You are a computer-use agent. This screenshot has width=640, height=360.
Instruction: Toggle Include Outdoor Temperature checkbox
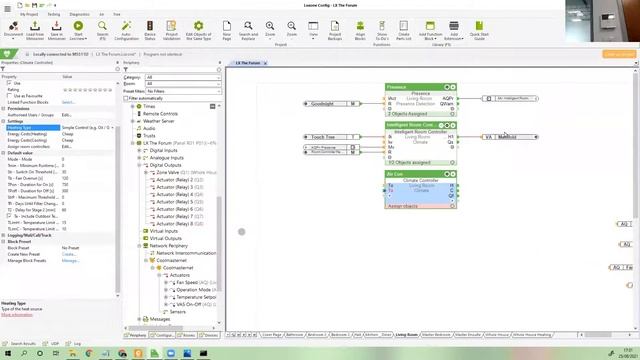[9, 216]
